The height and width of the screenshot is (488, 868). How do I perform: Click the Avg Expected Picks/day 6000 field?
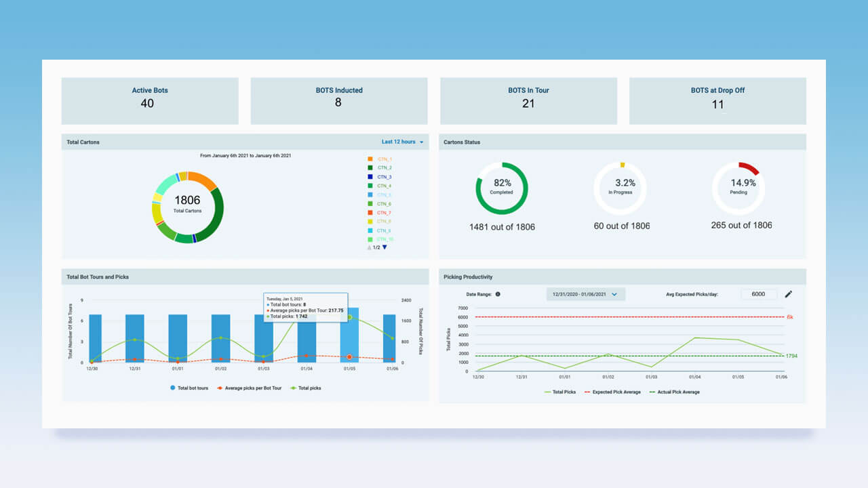tap(759, 294)
